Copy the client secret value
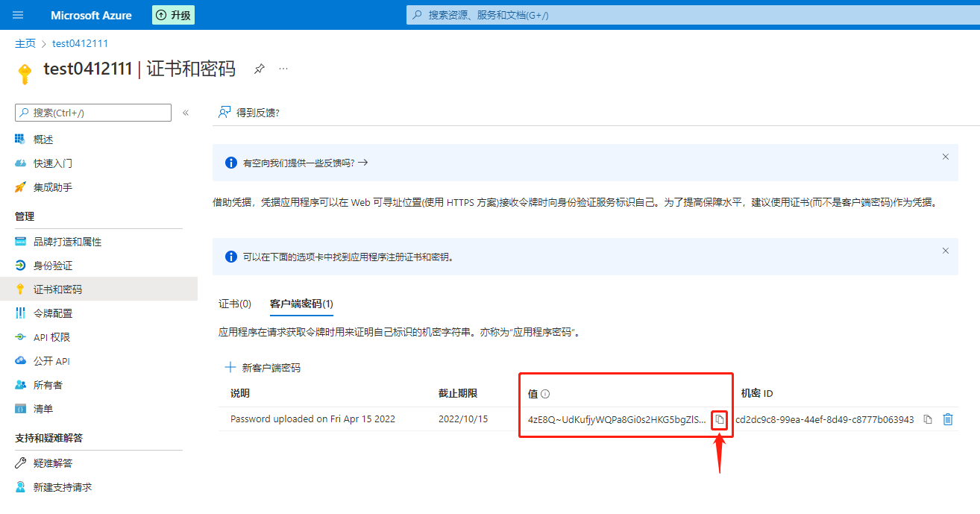The image size is (980, 514). click(x=719, y=419)
